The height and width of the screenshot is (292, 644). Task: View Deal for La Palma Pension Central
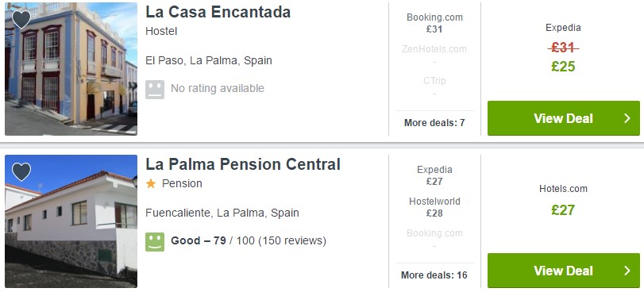564,271
